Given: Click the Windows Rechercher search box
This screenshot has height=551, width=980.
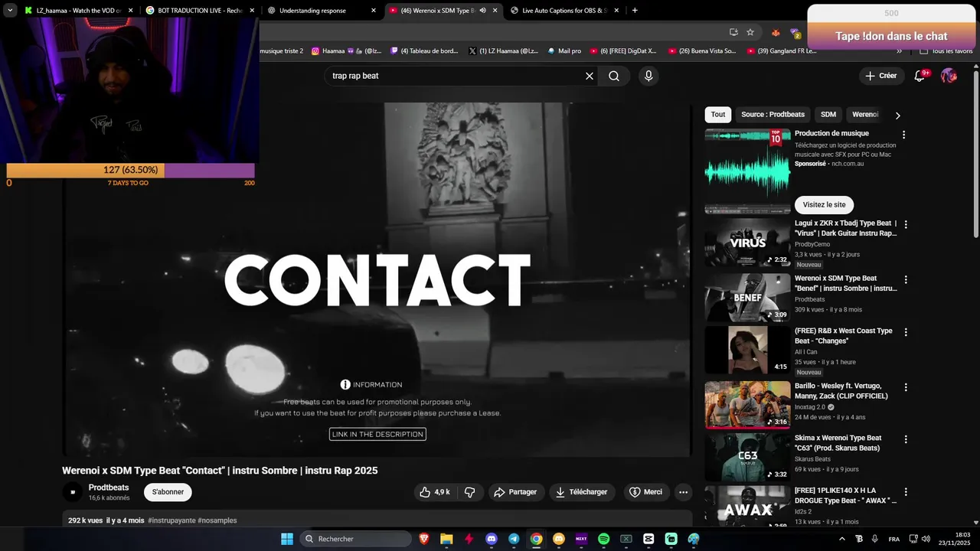Looking at the screenshot, I should (355, 539).
